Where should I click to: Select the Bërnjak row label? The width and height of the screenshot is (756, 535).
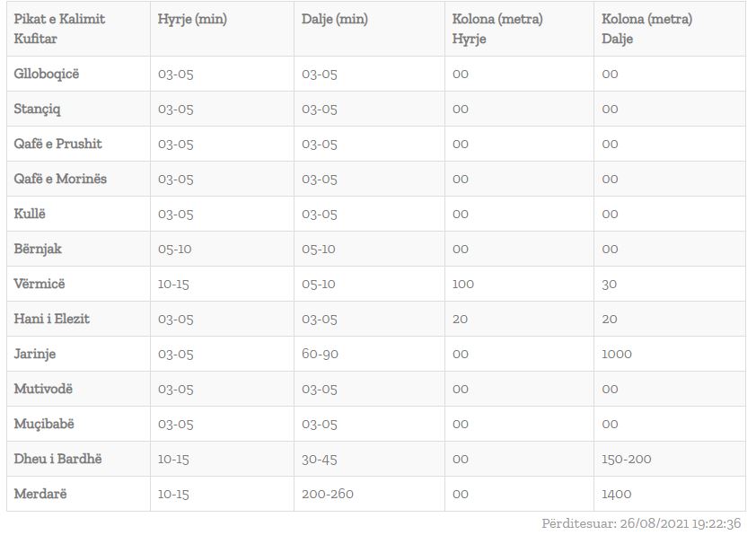point(38,249)
